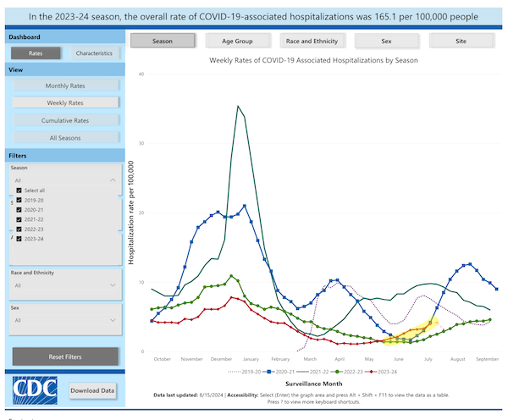Open the Race and Ethnicity filter dropdown
Screen dimensions: 508x420
click(63, 285)
